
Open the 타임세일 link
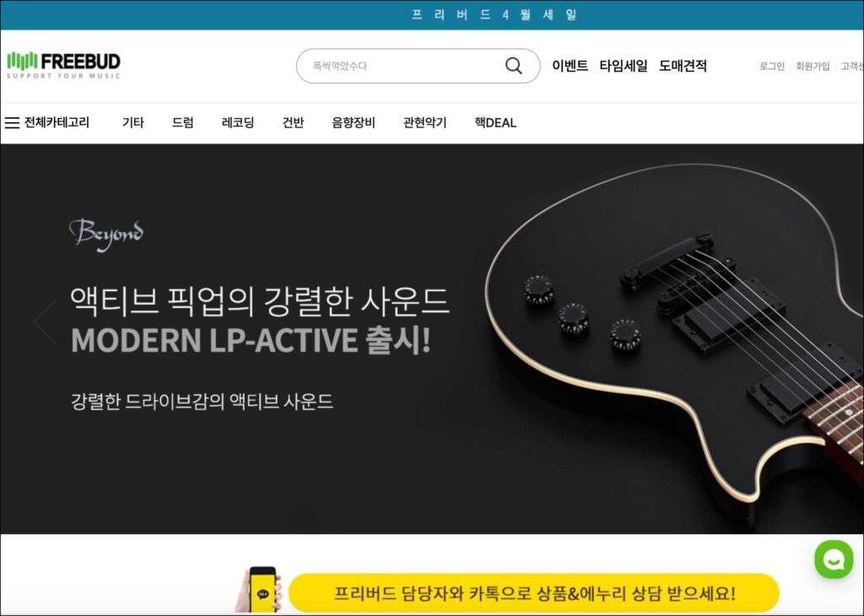tap(624, 66)
